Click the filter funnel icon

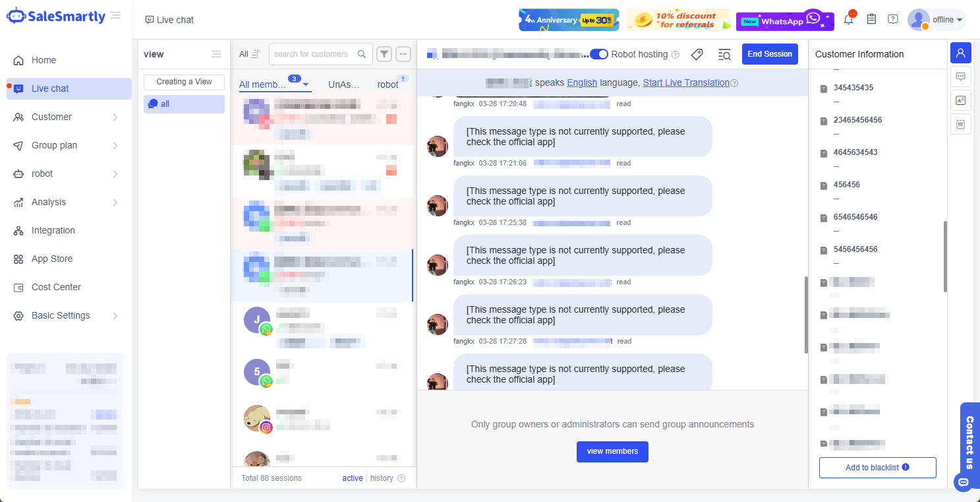(384, 54)
